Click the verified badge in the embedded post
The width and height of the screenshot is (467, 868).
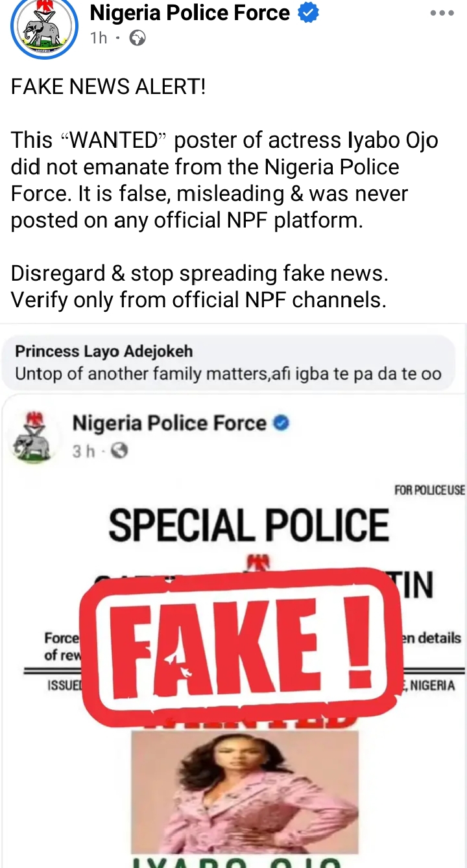pyautogui.click(x=281, y=423)
